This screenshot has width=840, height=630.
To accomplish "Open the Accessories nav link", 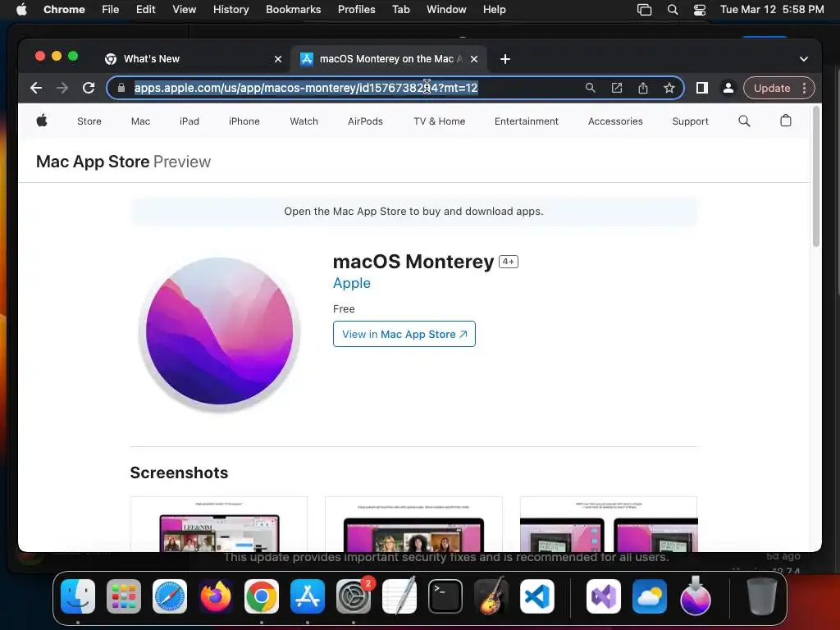I will 615,121.
